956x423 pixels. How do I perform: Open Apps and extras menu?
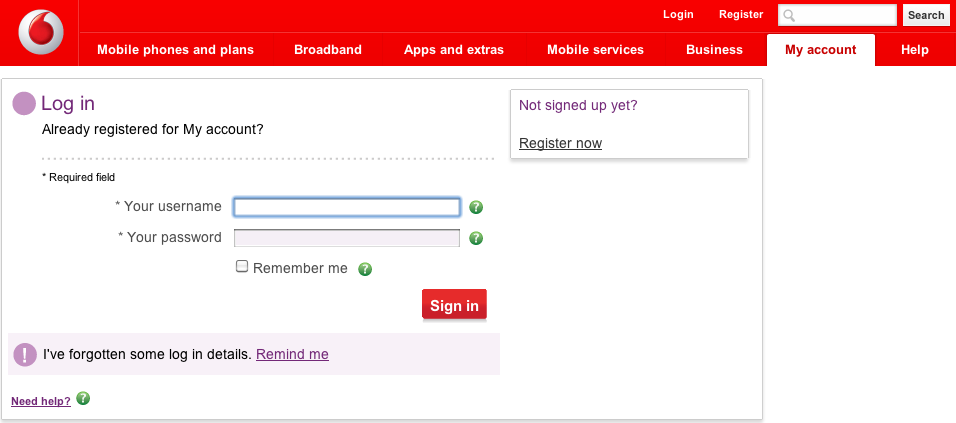(454, 50)
